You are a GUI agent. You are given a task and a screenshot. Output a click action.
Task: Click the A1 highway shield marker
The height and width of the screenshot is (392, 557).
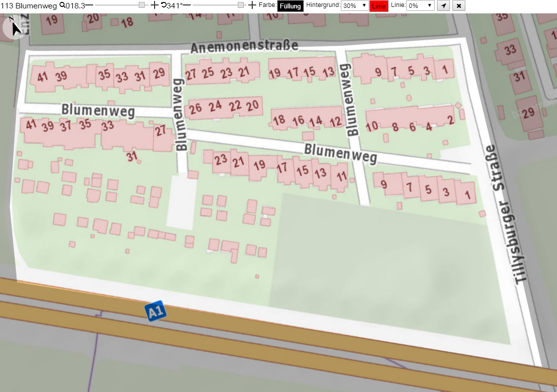(156, 311)
